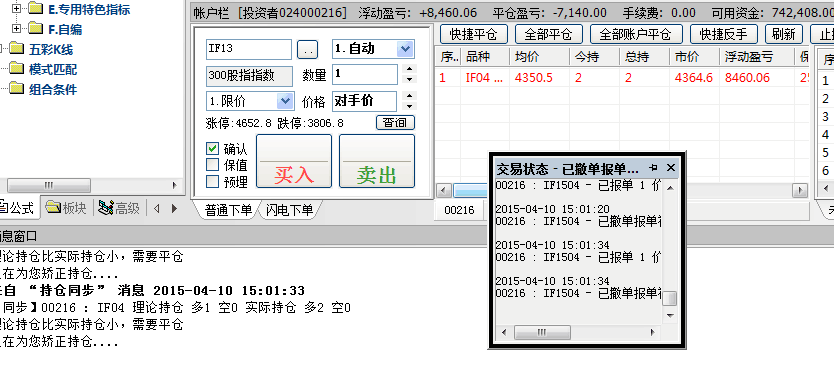This screenshot has width=834, height=381.
Task: Click left arrow of positions table scrollbar
Action: pos(444,190)
